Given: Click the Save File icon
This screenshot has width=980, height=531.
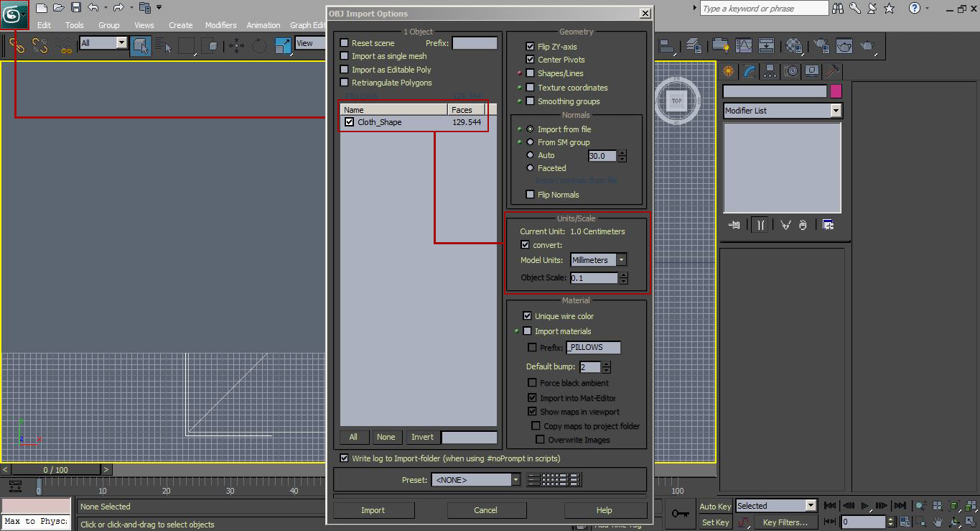Looking at the screenshot, I should (x=76, y=8).
